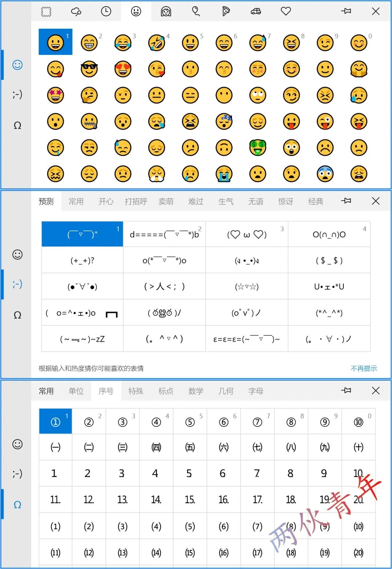Open the recently used emoji clock tab
This screenshot has width=392, height=569.
(106, 12)
